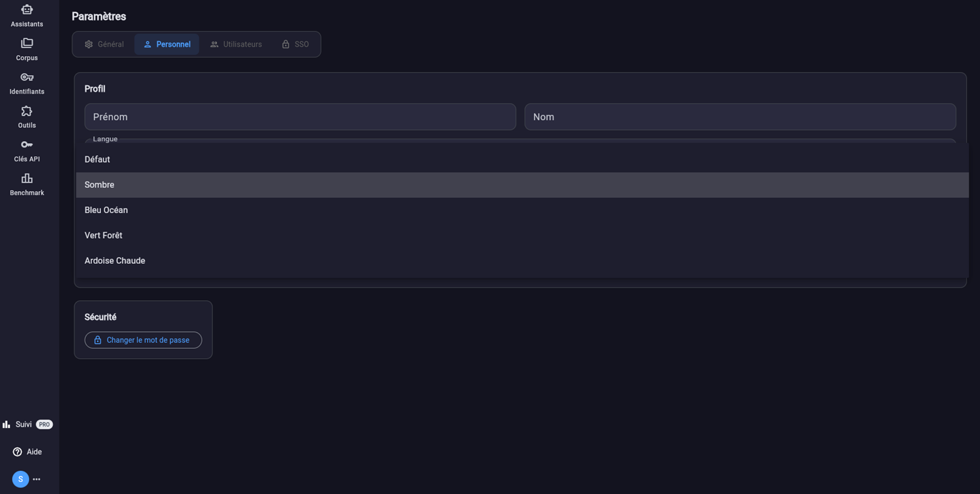This screenshot has height=494, width=980.
Task: Open the Corpus library icon
Action: 27,43
